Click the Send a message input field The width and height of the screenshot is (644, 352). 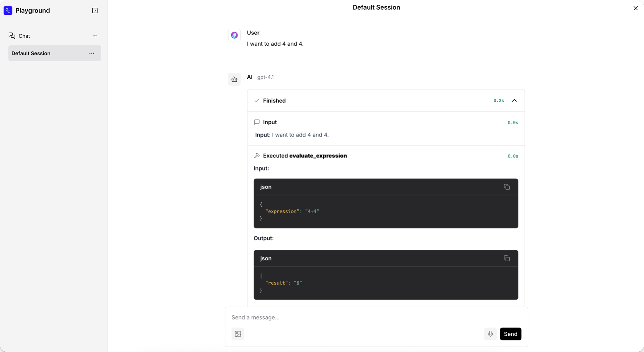[322, 318]
